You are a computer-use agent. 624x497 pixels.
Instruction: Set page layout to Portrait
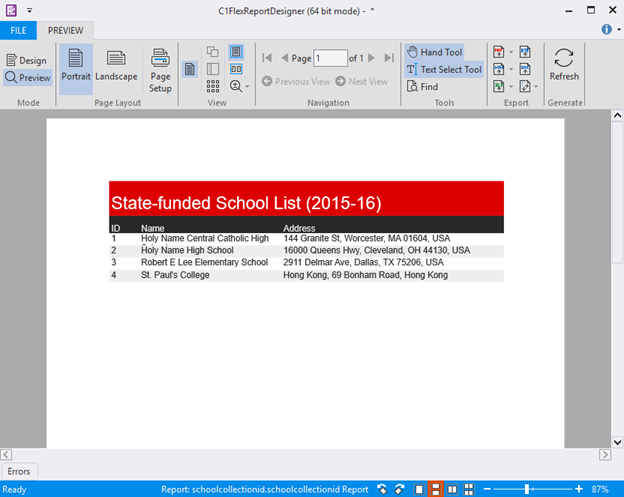tap(76, 68)
